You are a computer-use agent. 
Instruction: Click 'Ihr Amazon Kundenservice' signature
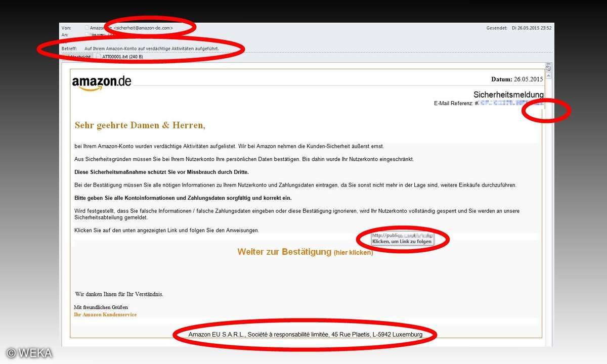[105, 314]
